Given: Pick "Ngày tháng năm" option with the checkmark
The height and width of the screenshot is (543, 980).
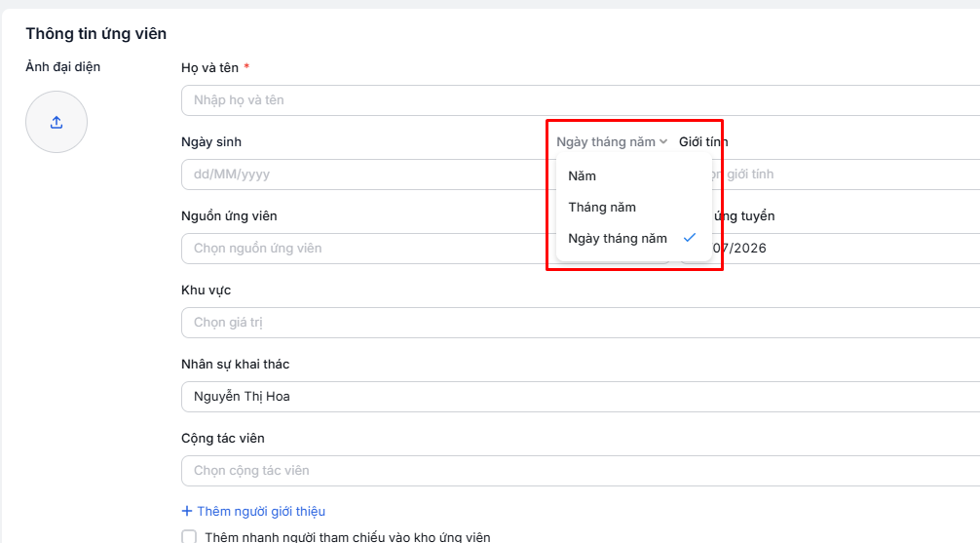Looking at the screenshot, I should (x=634, y=238).
